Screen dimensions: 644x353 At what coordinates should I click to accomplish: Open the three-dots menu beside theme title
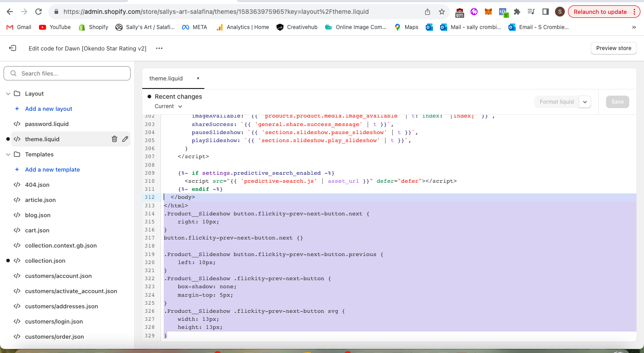(159, 48)
